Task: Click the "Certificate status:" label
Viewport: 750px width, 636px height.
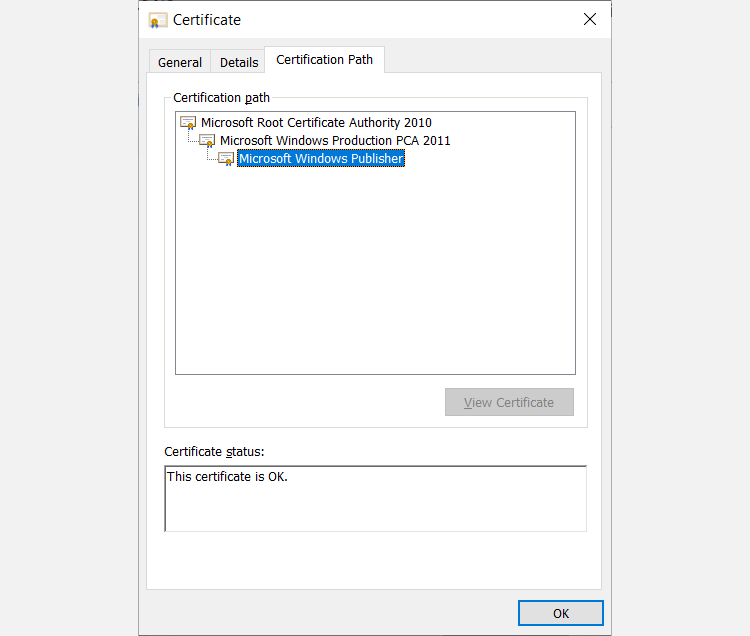Action: 214,452
